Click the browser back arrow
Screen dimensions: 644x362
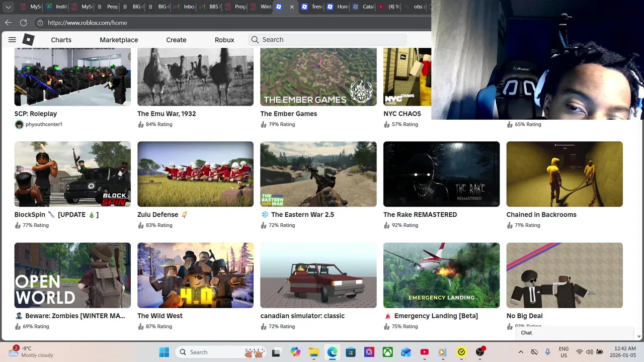coord(8,23)
